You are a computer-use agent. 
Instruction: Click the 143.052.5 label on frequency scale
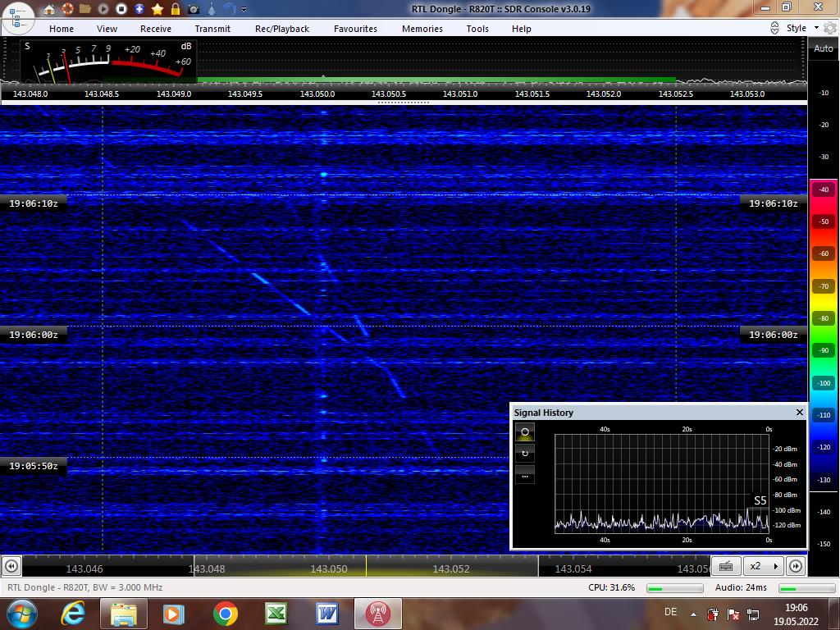[x=676, y=94]
